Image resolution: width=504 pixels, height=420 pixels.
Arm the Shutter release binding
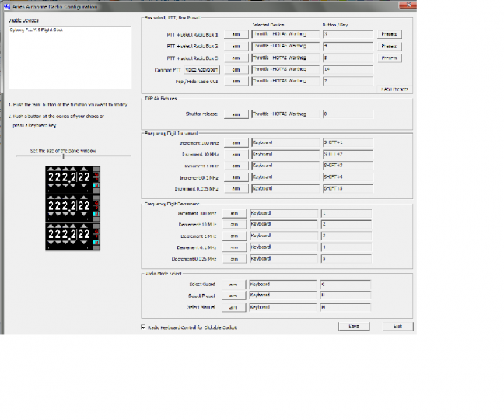click(234, 114)
